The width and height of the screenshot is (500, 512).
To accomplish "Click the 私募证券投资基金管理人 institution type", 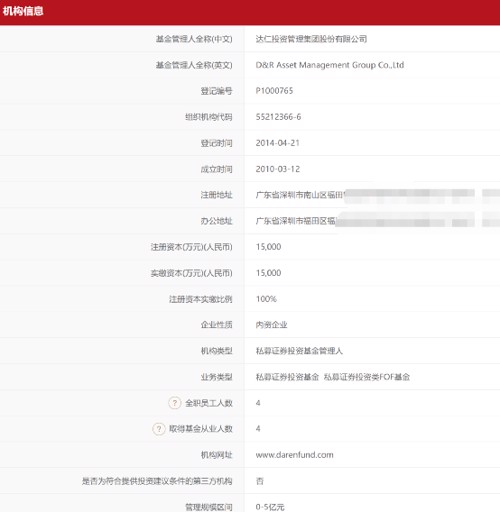I will coord(299,351).
